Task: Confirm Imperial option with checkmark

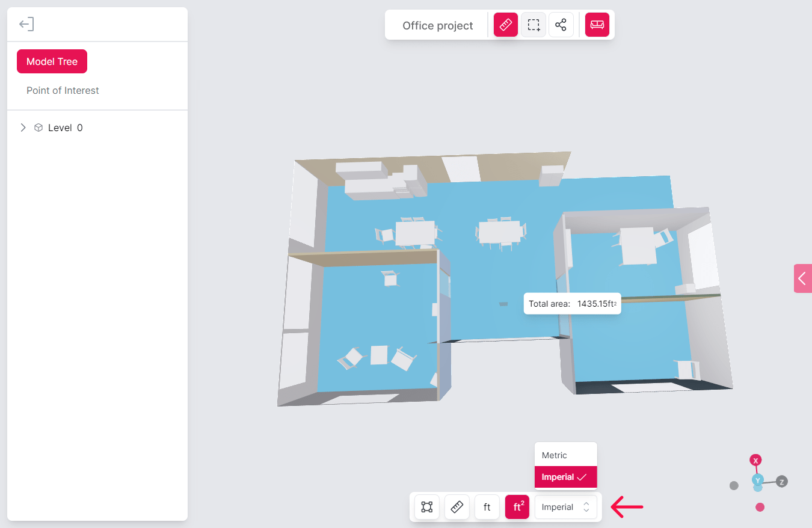Action: pos(565,477)
